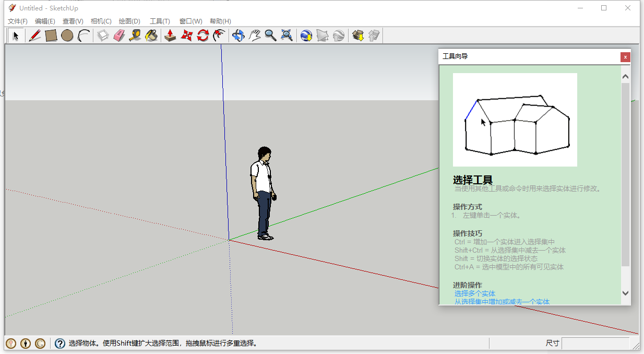Click the geo-location status bar icon
This screenshot has height=354, width=644.
click(x=11, y=344)
